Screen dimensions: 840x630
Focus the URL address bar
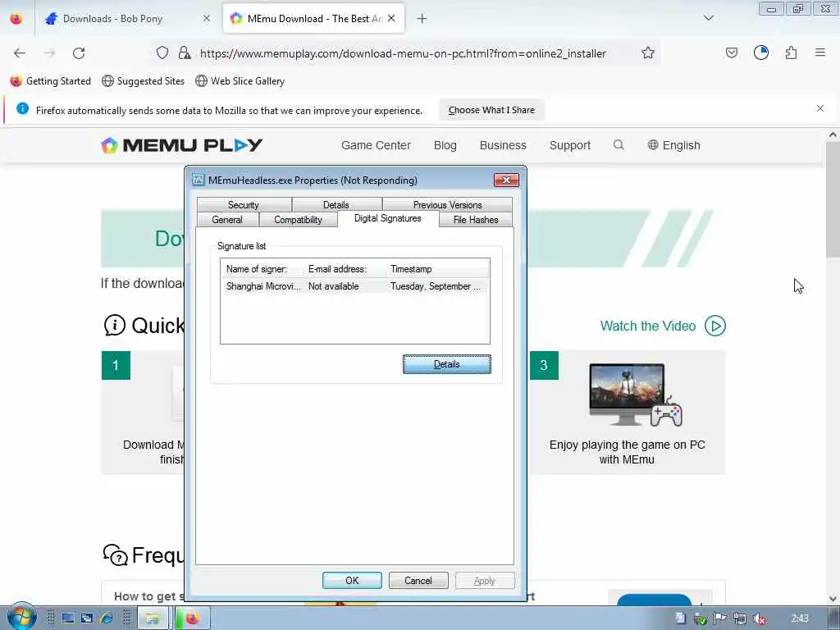point(403,53)
